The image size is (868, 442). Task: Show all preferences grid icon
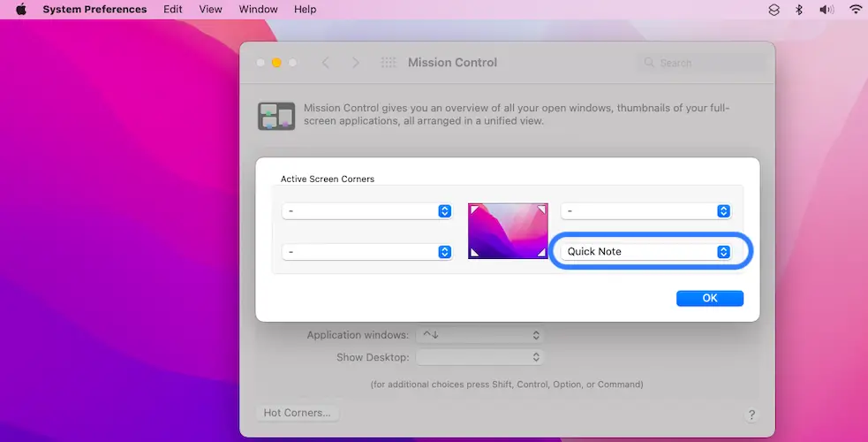click(x=389, y=63)
